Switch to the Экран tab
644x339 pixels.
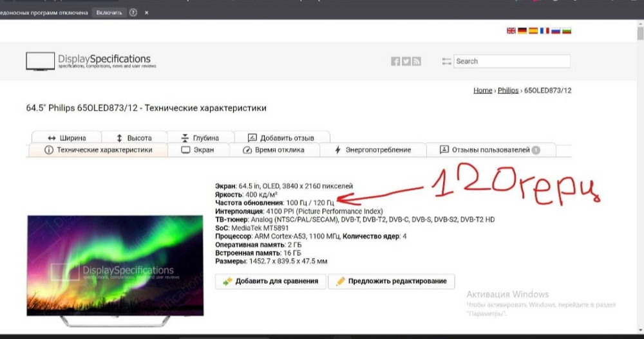[x=198, y=150]
